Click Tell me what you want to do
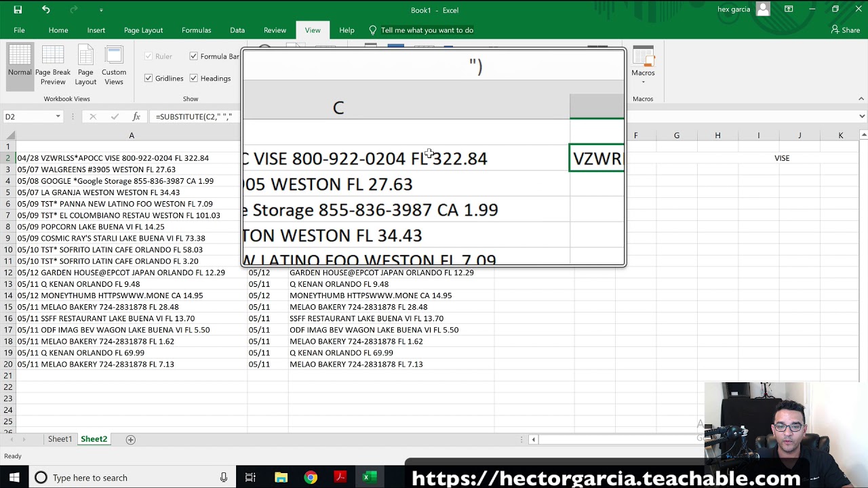 click(427, 30)
